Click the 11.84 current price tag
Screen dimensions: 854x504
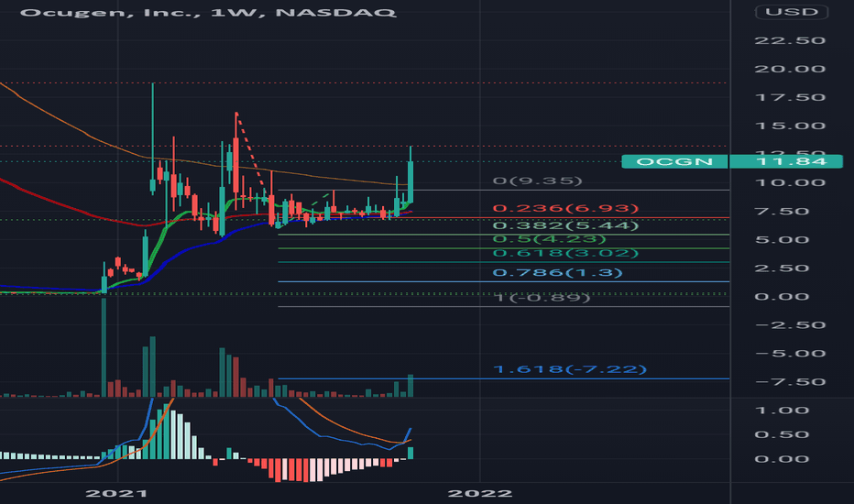(x=786, y=162)
